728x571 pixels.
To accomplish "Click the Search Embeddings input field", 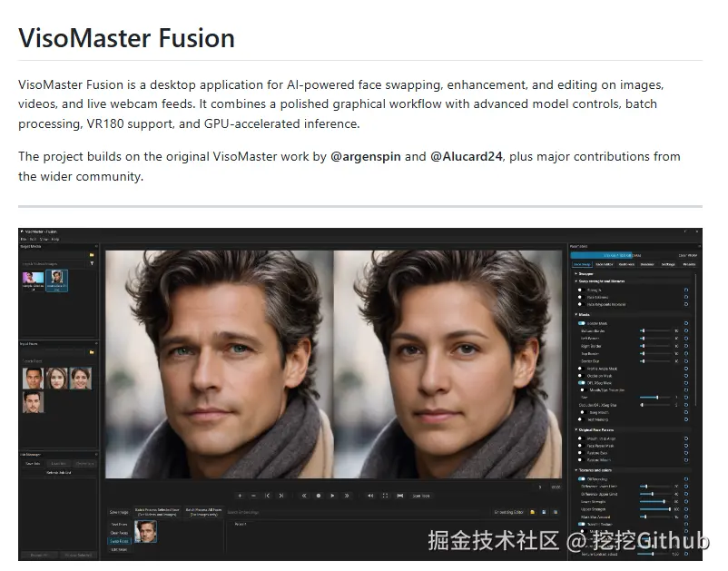I will tap(358, 512).
